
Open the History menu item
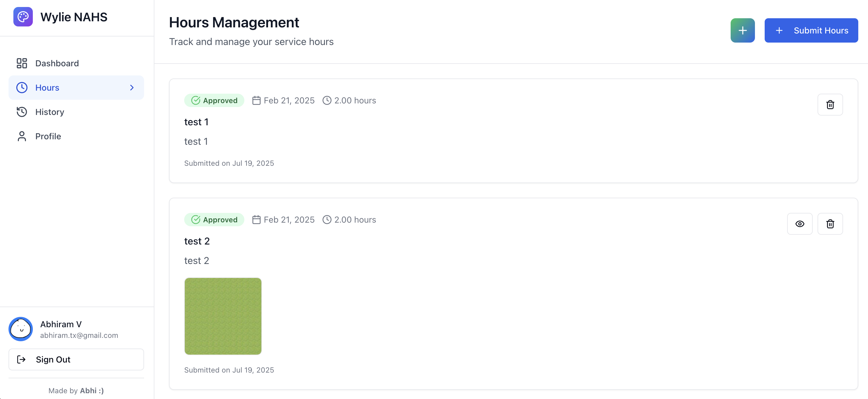(x=50, y=112)
